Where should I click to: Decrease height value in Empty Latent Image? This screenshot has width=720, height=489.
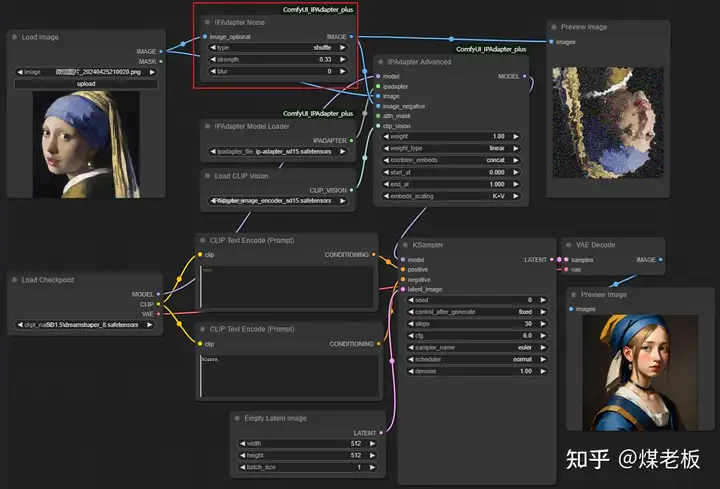(x=242, y=455)
